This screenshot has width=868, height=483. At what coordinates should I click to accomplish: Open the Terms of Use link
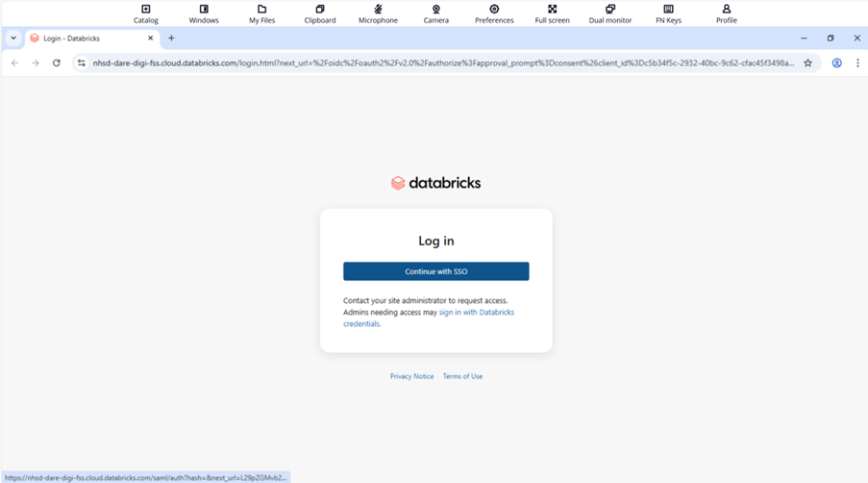[462, 376]
